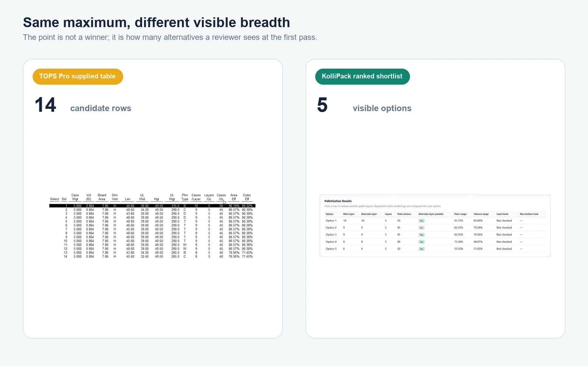The image size is (588, 366).
Task: Click the Area Eff column header
Action: point(234,197)
